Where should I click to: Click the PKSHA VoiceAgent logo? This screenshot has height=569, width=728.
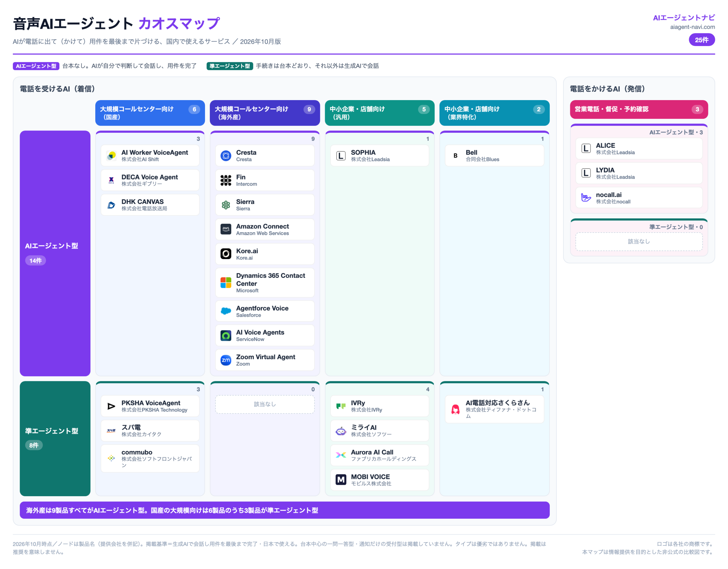111,406
